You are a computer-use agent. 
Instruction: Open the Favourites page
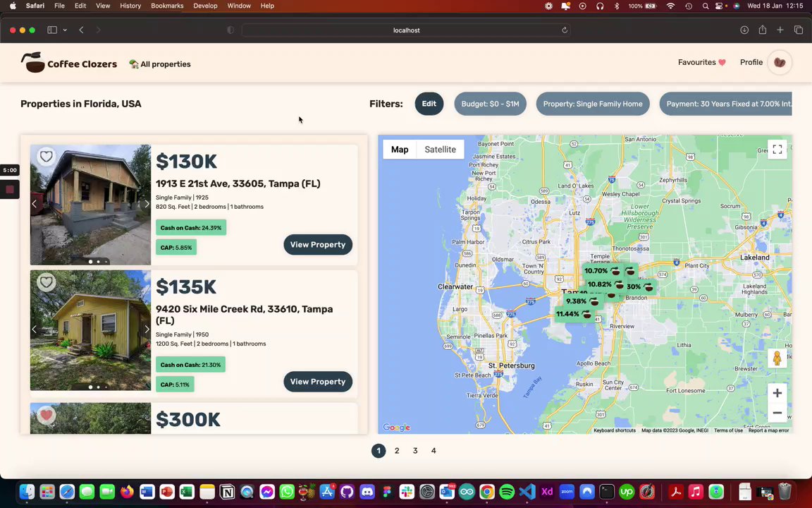(x=702, y=62)
